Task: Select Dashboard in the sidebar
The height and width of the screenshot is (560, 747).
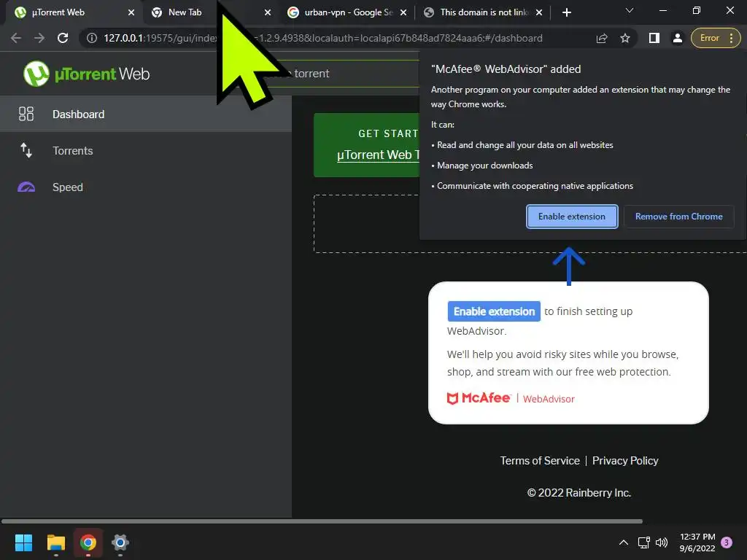Action: click(x=146, y=114)
